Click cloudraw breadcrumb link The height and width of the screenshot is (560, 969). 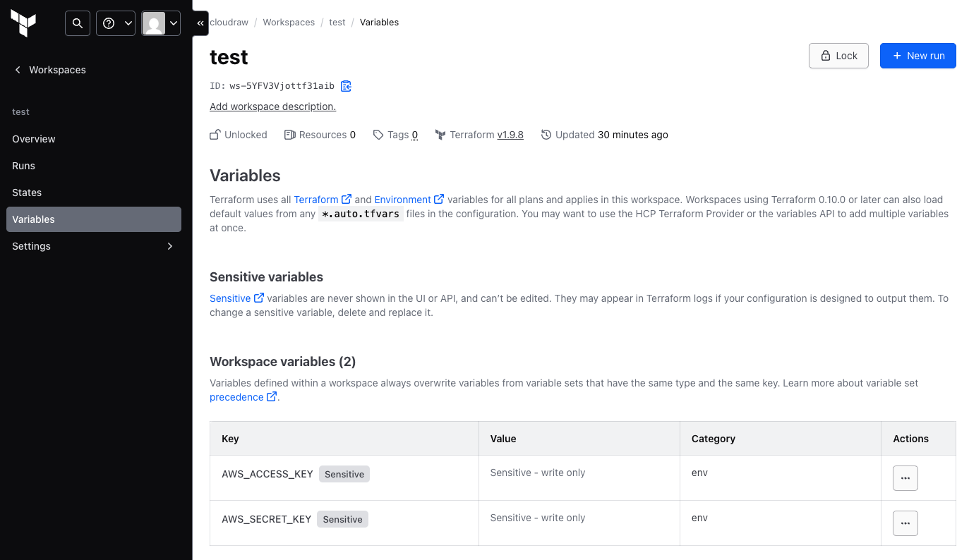pos(229,23)
